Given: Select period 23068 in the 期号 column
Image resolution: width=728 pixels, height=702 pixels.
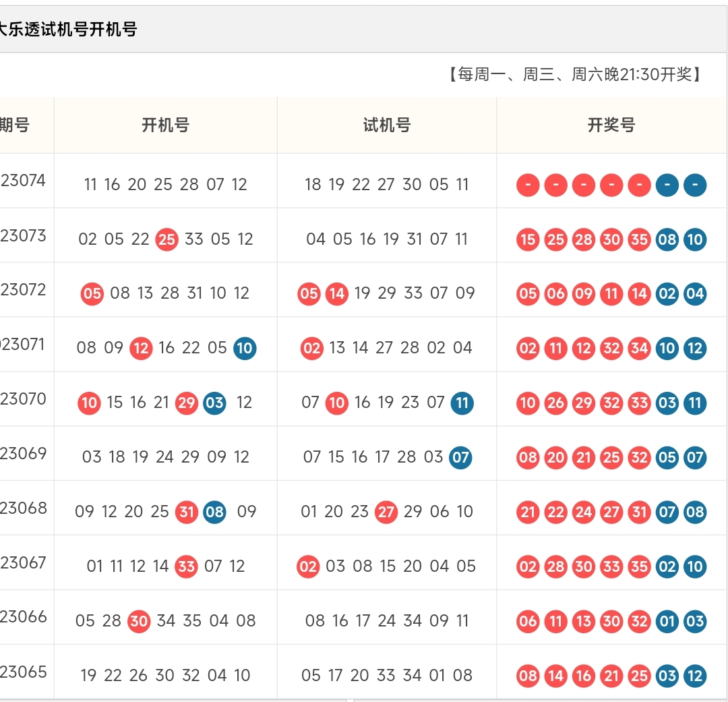Looking at the screenshot, I should 23,508.
